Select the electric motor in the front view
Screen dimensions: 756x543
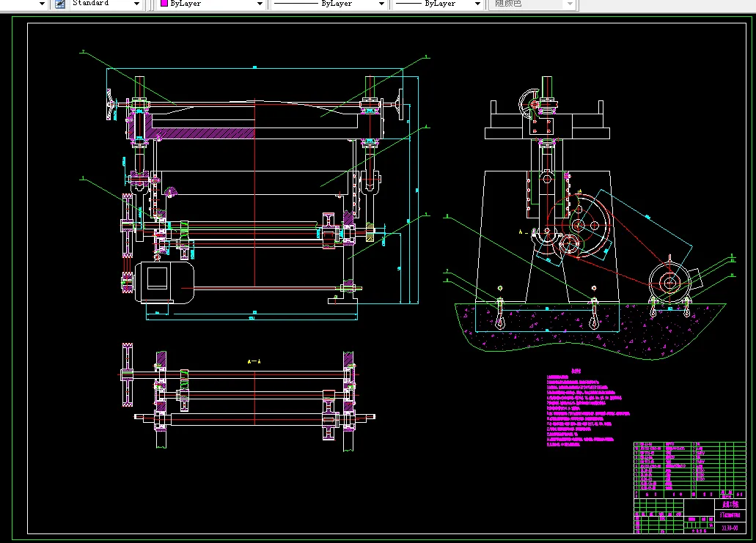[165, 282]
